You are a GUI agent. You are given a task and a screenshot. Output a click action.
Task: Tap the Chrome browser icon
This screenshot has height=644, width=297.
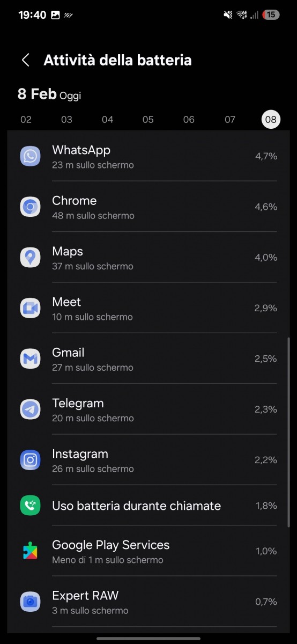point(30,207)
